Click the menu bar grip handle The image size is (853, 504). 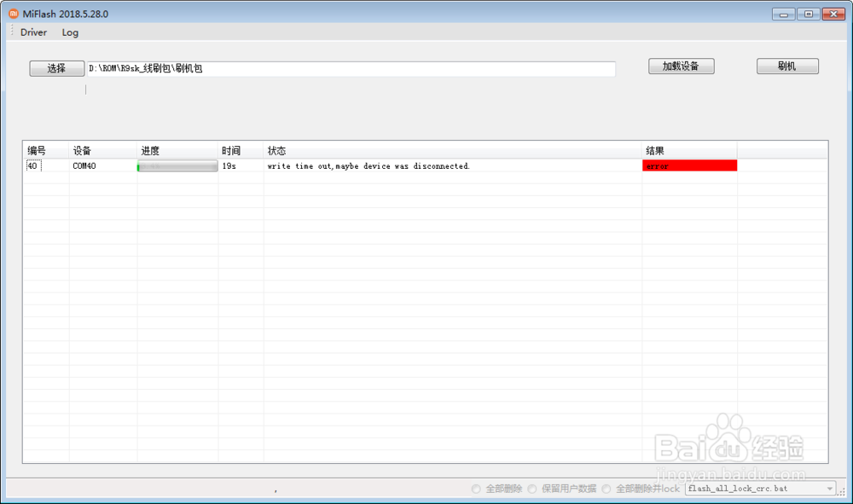point(12,31)
